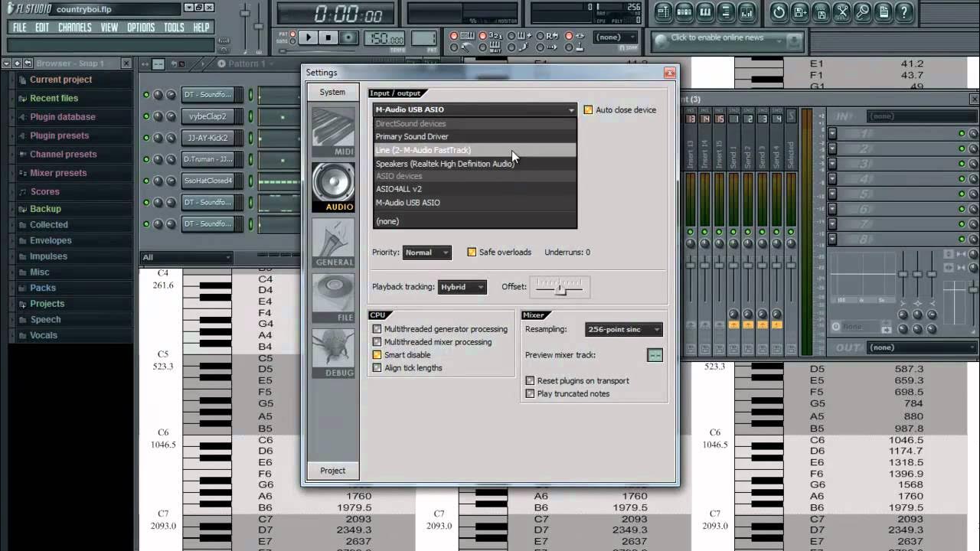The height and width of the screenshot is (551, 980).
Task: Click to enable online news bar
Action: (727, 40)
